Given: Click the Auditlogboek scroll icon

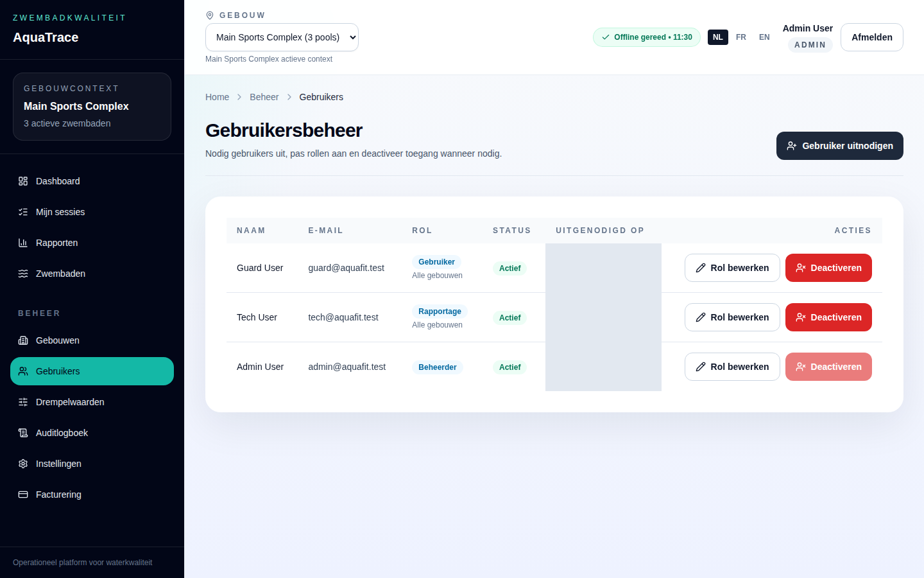Looking at the screenshot, I should pos(23,433).
